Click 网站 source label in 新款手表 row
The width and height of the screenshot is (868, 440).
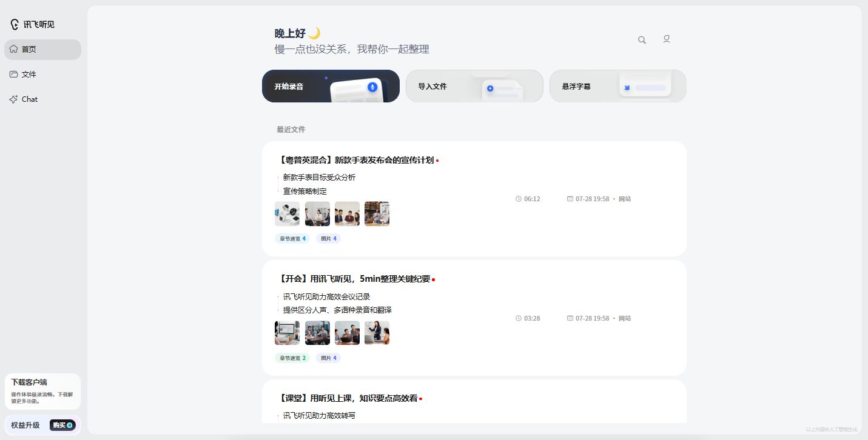point(625,199)
